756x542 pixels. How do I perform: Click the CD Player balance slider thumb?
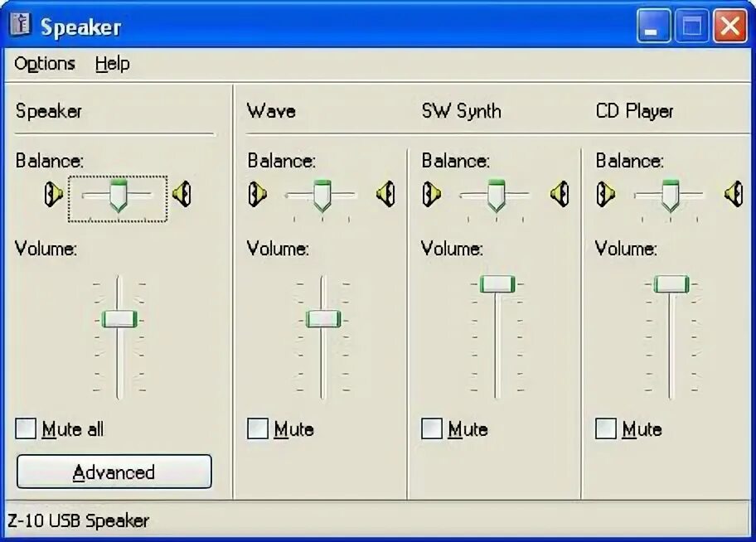pyautogui.click(x=671, y=196)
